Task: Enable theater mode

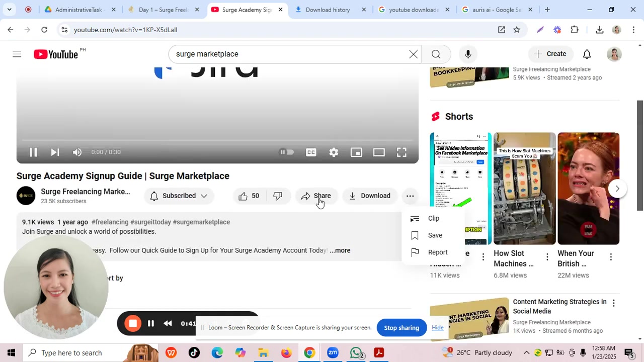Action: (379, 152)
